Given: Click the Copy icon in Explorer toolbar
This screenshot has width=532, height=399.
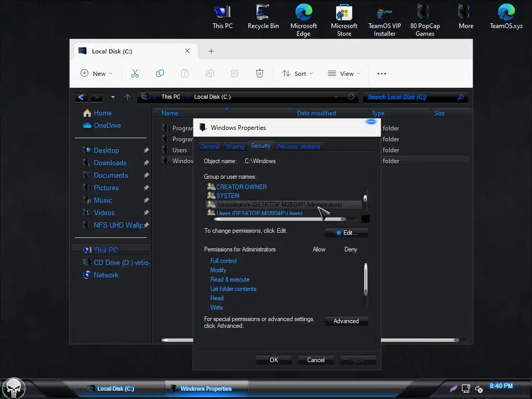Looking at the screenshot, I should [160, 73].
